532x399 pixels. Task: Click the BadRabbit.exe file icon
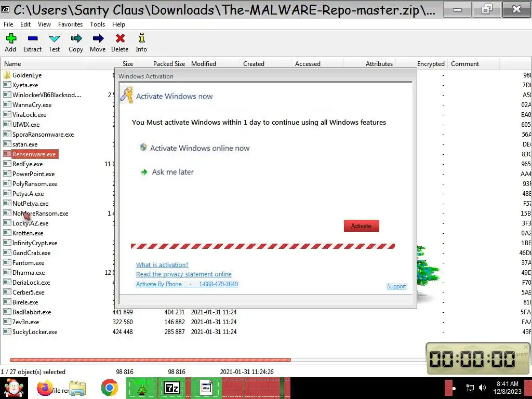(7, 312)
